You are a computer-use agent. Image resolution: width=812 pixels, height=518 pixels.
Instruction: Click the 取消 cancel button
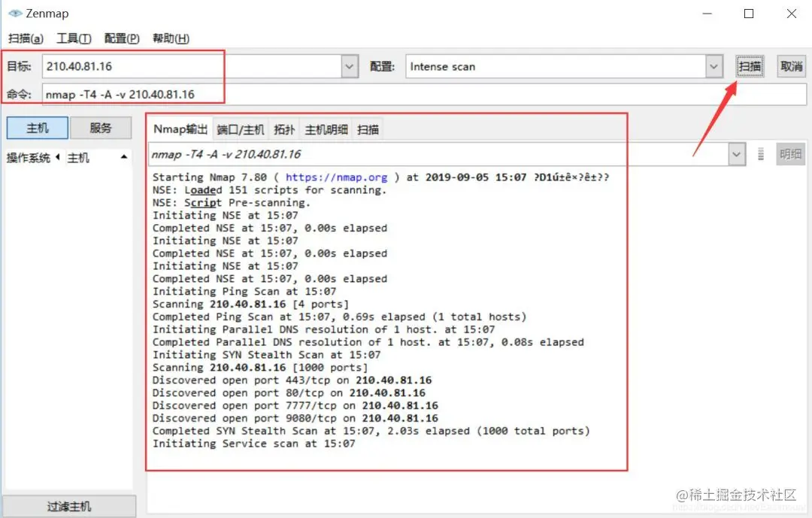click(x=791, y=66)
